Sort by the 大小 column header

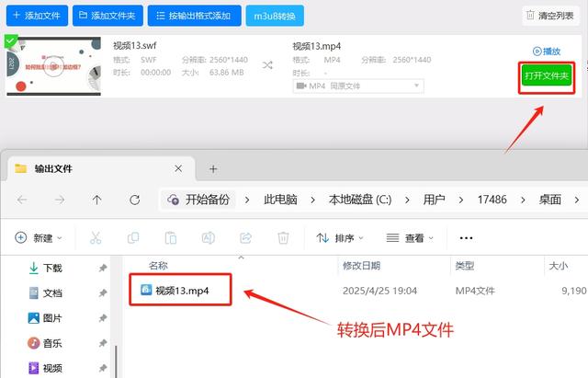(559, 266)
